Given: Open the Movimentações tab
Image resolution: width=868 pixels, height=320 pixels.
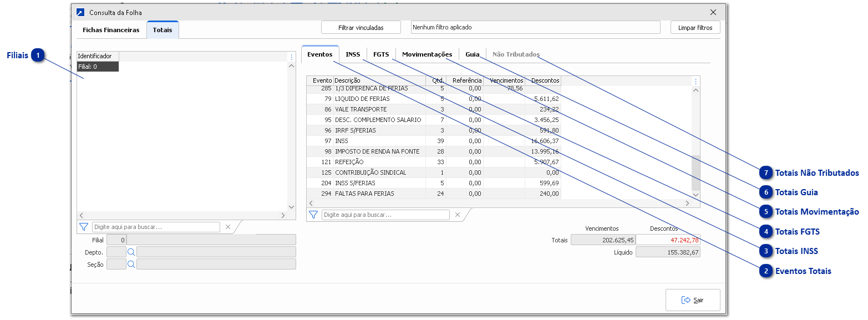Looking at the screenshot, I should pyautogui.click(x=427, y=54).
